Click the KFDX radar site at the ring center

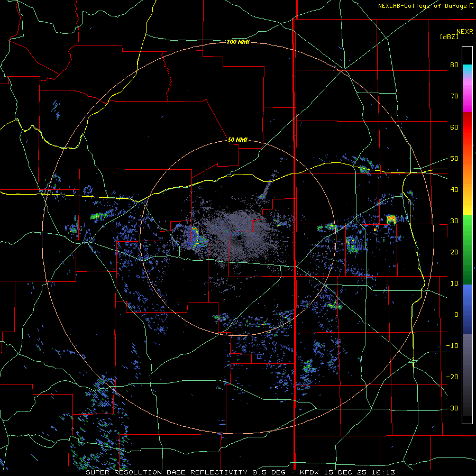coord(238,238)
